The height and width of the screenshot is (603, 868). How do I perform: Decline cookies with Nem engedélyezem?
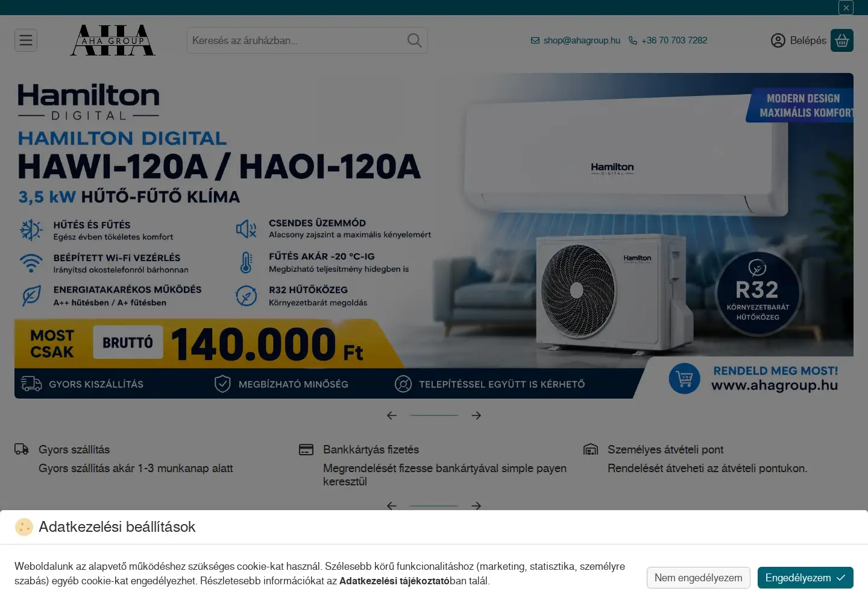click(x=699, y=578)
